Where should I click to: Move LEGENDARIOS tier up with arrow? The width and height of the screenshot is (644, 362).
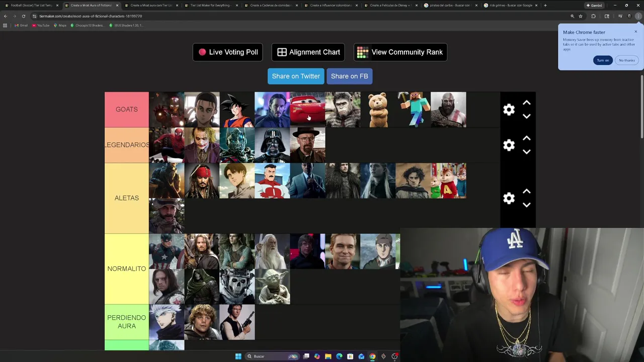tap(526, 138)
